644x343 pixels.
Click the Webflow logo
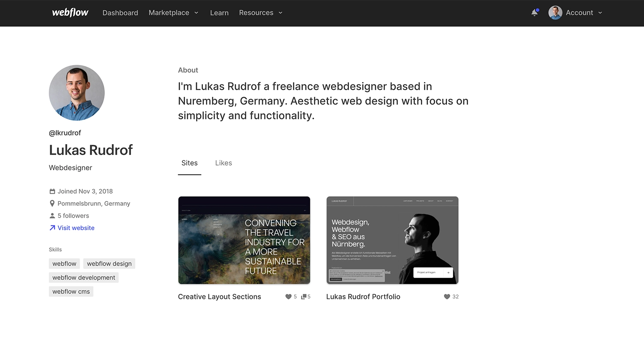(x=70, y=13)
